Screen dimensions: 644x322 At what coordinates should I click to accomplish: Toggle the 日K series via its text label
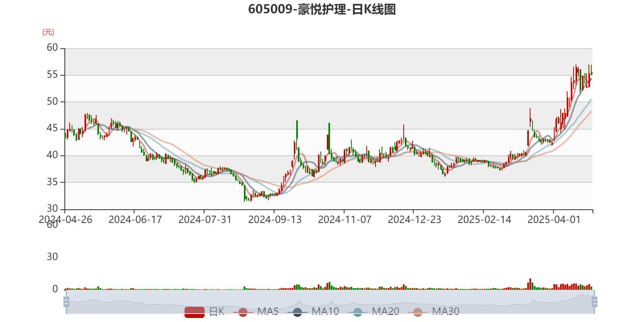(217, 311)
